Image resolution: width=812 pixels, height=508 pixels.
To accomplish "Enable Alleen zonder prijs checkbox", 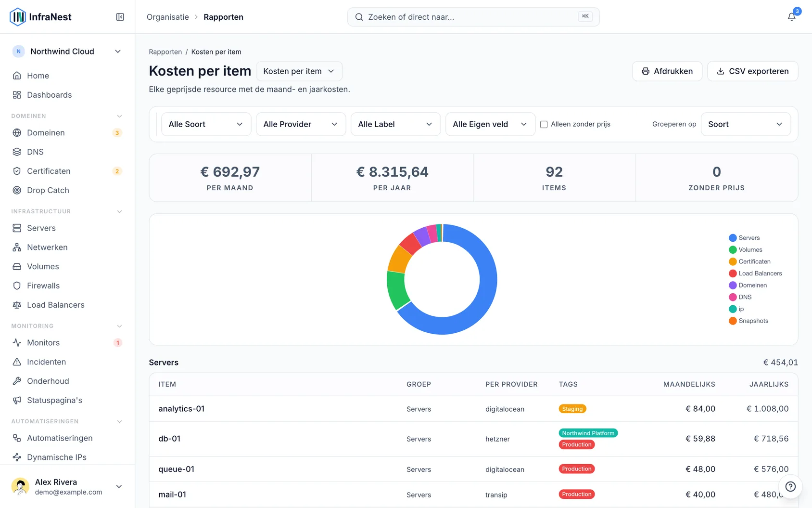I will [544, 124].
